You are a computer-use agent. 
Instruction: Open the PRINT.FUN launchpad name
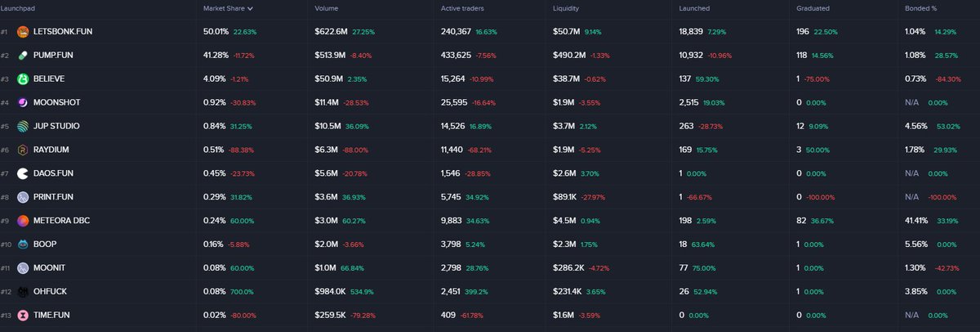tap(55, 197)
